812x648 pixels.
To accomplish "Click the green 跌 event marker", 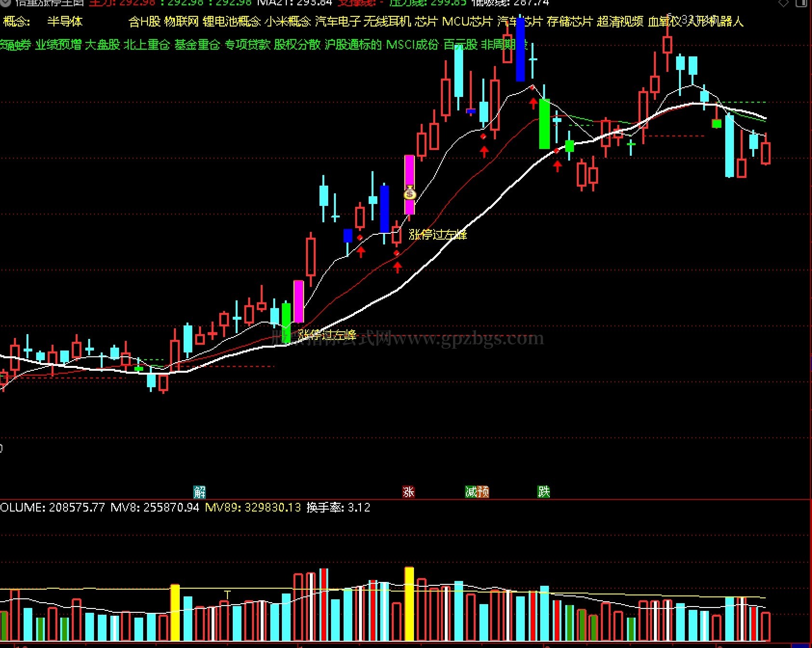I will (x=544, y=492).
